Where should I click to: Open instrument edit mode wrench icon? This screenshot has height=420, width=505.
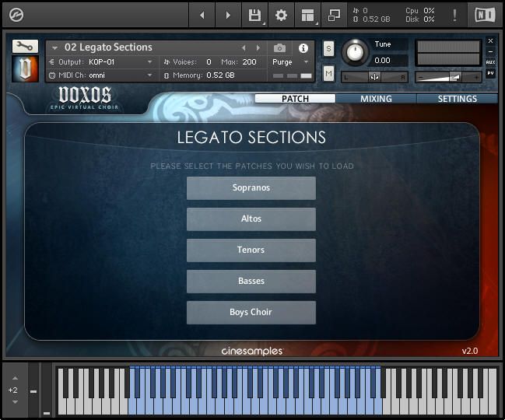pos(25,47)
